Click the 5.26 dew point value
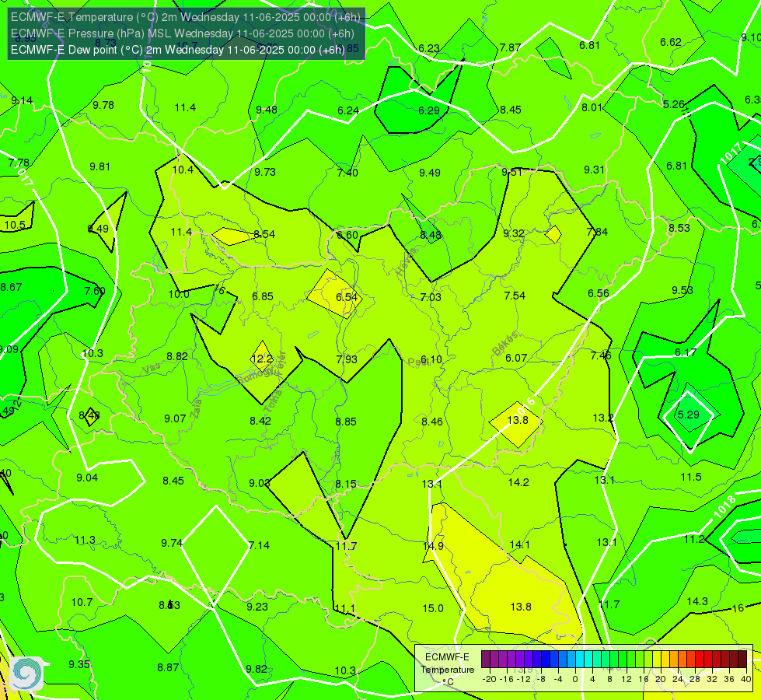 click(674, 104)
